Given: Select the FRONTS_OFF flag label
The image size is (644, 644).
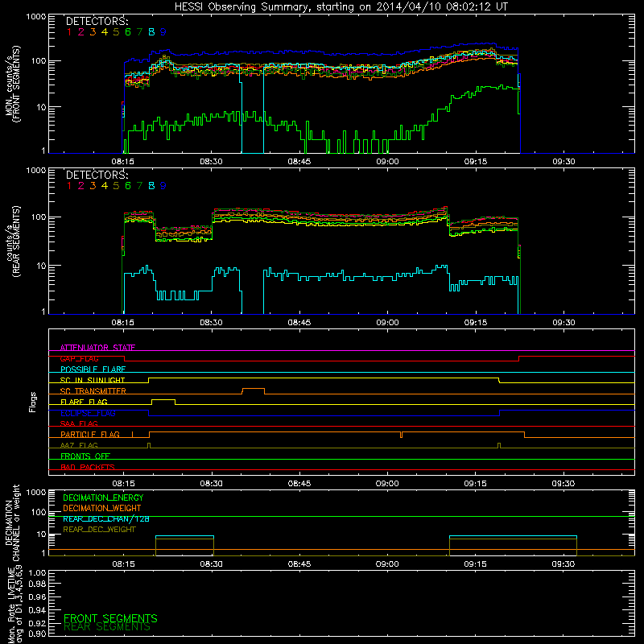Looking at the screenshot, I should click(x=85, y=456).
